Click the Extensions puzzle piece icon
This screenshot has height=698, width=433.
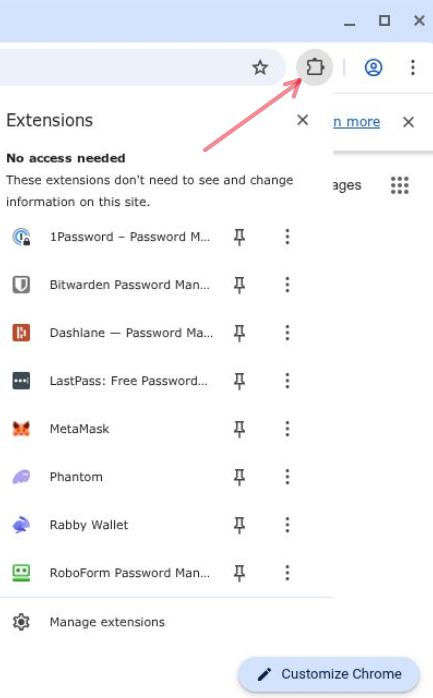315,67
